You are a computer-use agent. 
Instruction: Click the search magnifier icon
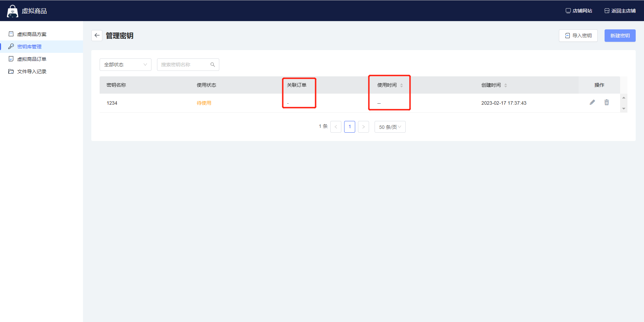[x=213, y=65]
